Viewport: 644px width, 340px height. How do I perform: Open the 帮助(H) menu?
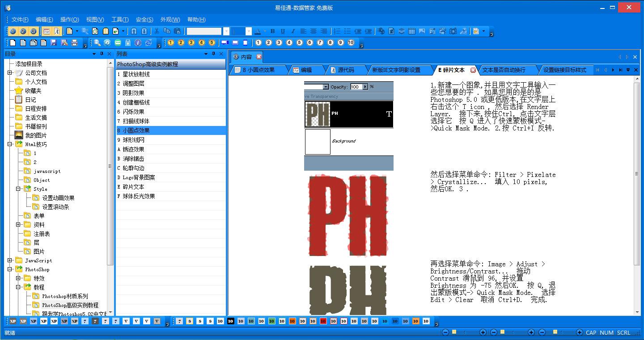[x=196, y=20]
